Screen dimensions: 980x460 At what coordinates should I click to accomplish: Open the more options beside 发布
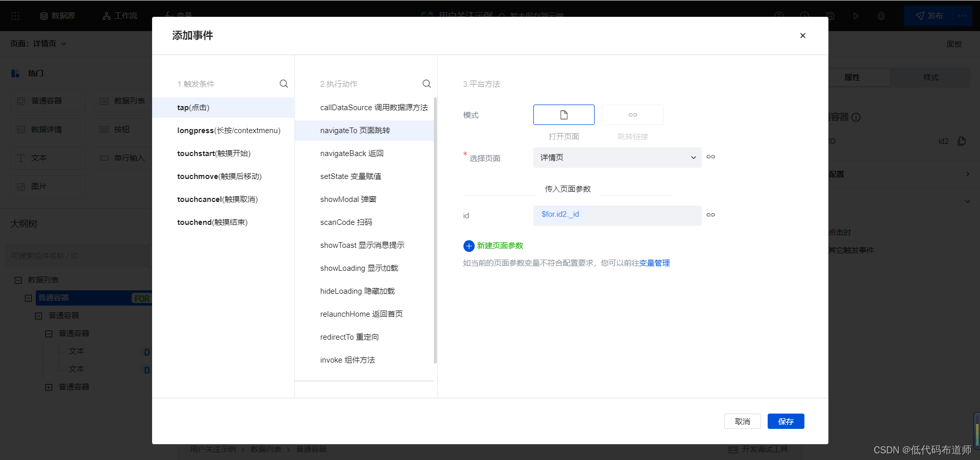[963, 16]
